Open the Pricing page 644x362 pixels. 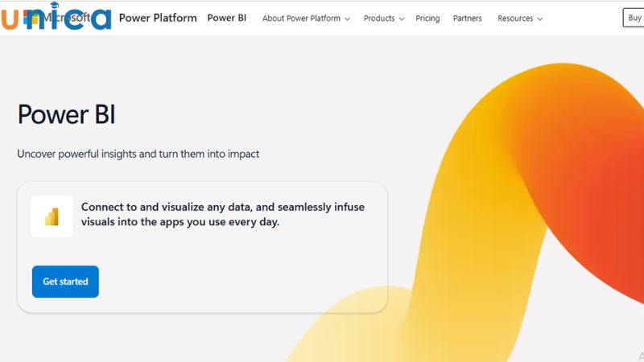(427, 19)
